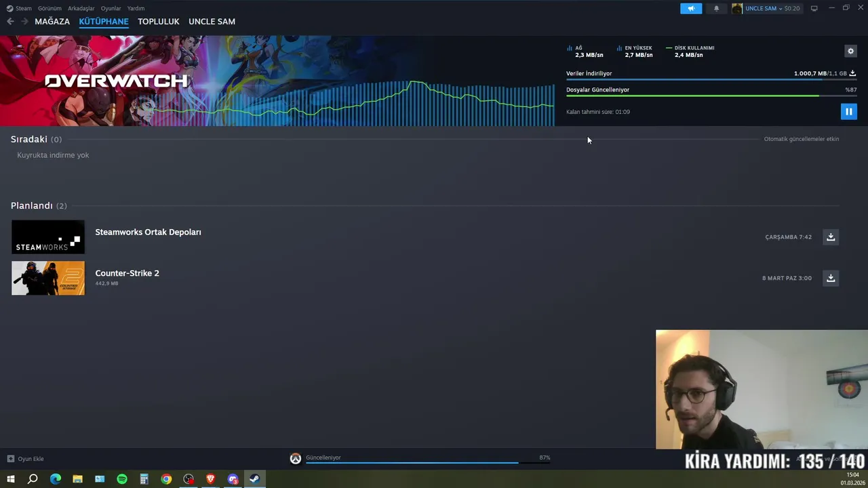This screenshot has height=488, width=868.
Task: Select the Steamworks Ortak Depoları title
Action: 148,232
